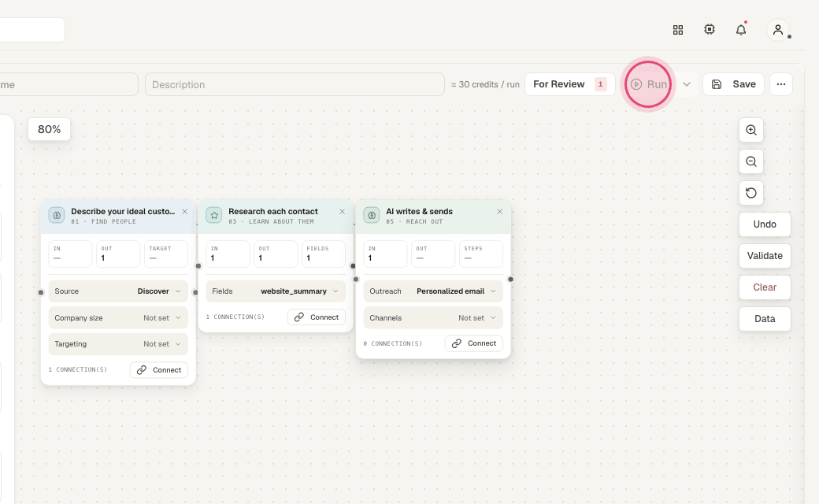The image size is (819, 504).
Task: Click Connect on Research each contact node
Action: (x=317, y=317)
